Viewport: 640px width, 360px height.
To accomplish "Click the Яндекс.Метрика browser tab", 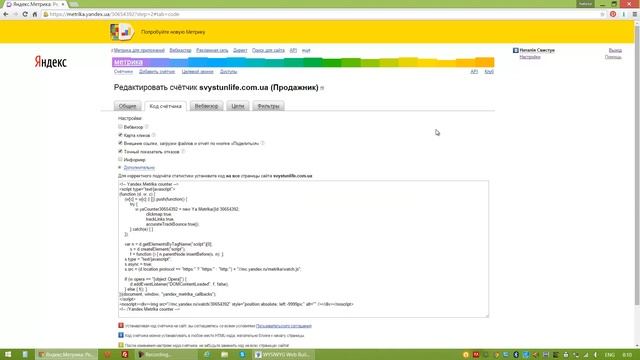I will [x=36, y=4].
